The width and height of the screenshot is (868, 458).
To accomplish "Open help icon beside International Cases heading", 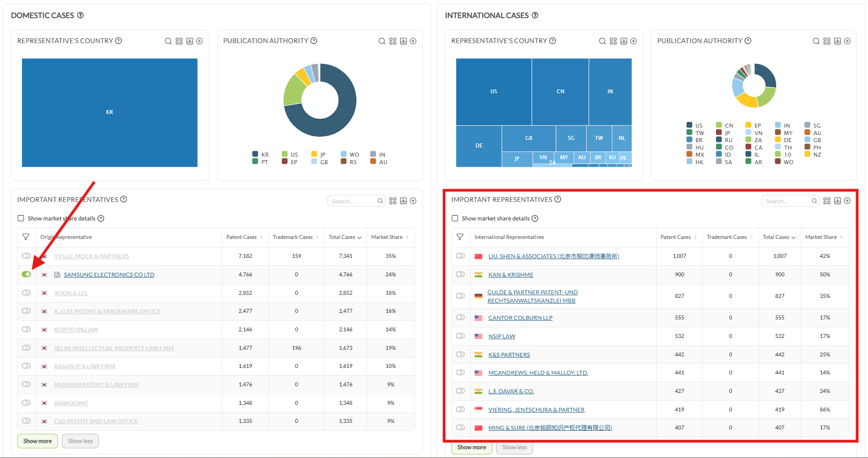I will point(535,15).
